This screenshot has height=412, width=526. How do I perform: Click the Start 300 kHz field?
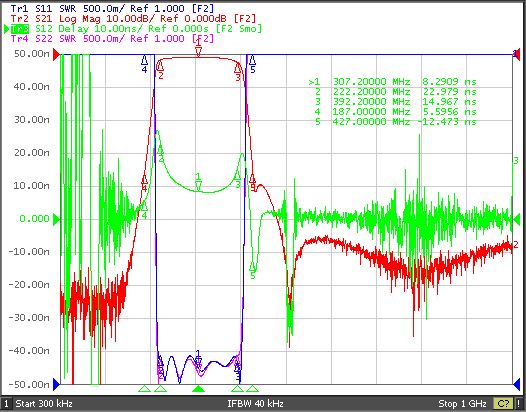(44, 403)
